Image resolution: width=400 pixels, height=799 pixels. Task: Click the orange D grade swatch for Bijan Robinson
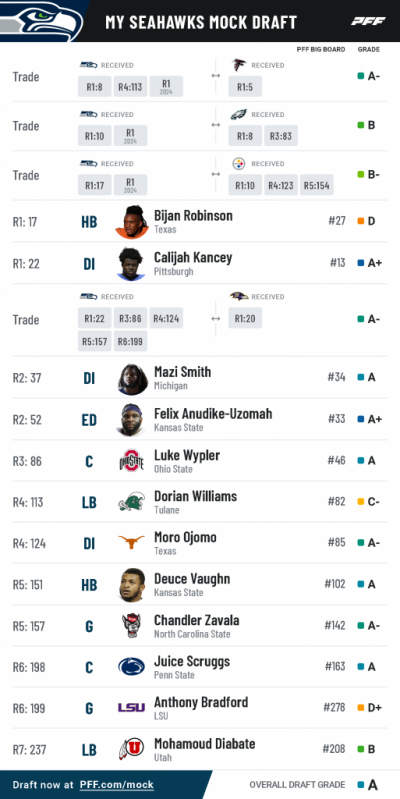[361, 222]
